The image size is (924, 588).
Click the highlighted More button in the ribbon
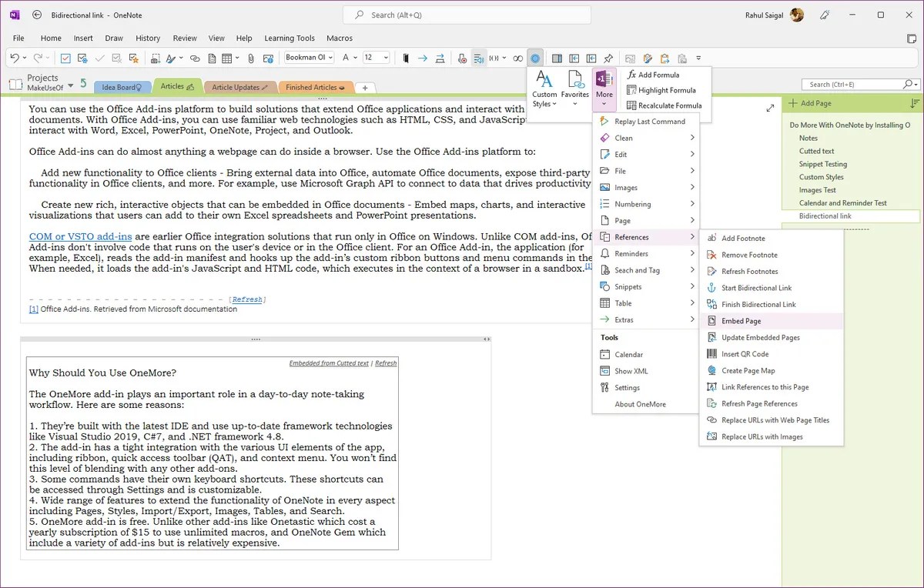pos(604,86)
